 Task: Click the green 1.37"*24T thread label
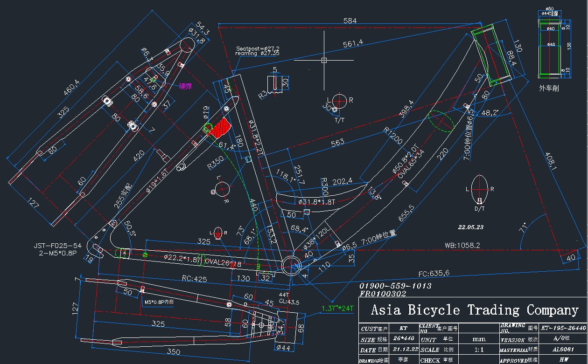[338, 309]
